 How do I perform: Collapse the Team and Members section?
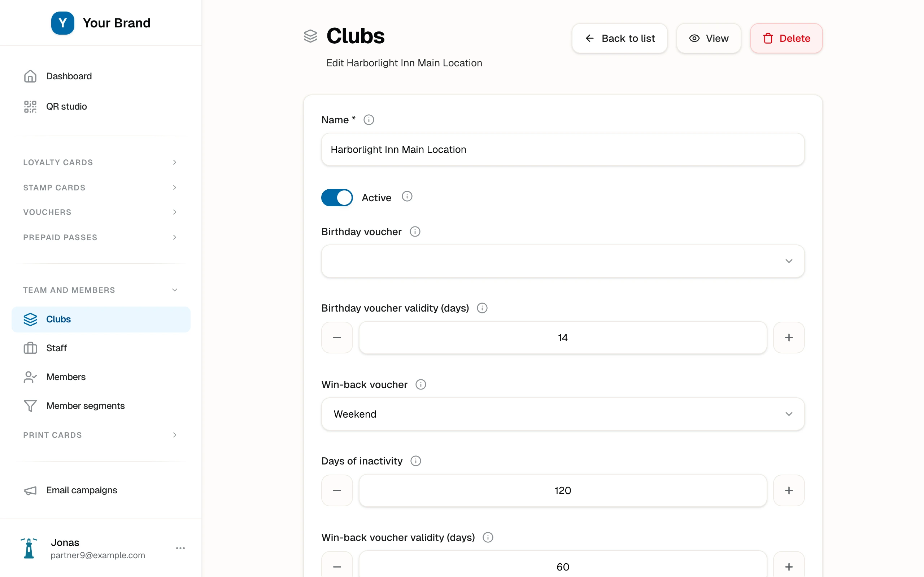coord(101,290)
